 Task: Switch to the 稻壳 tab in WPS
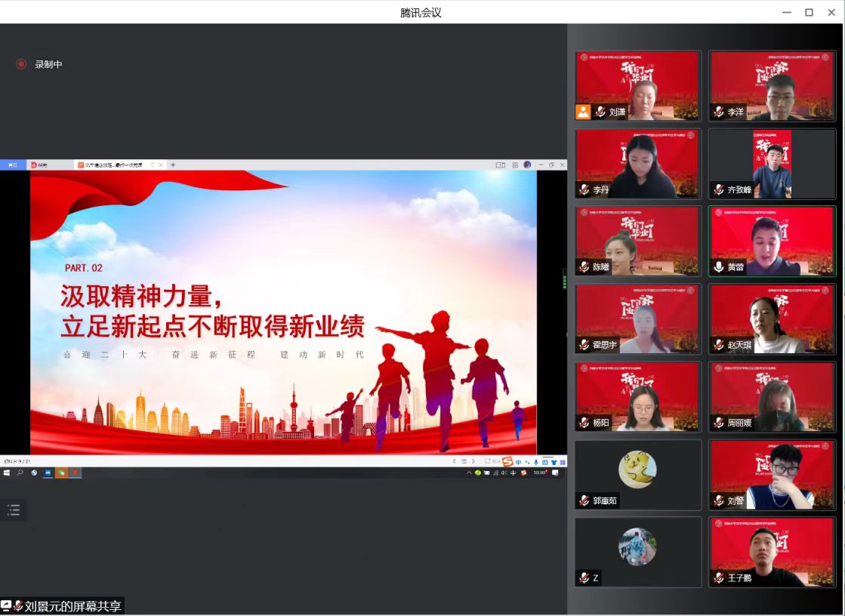click(x=39, y=165)
